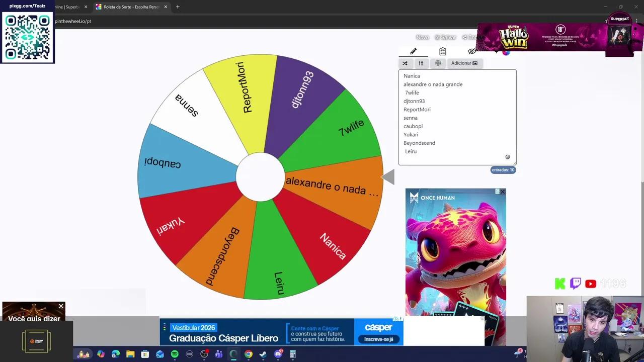The width and height of the screenshot is (644, 362).
Task: Add an image using the Adicionar button
Action: pos(464,63)
